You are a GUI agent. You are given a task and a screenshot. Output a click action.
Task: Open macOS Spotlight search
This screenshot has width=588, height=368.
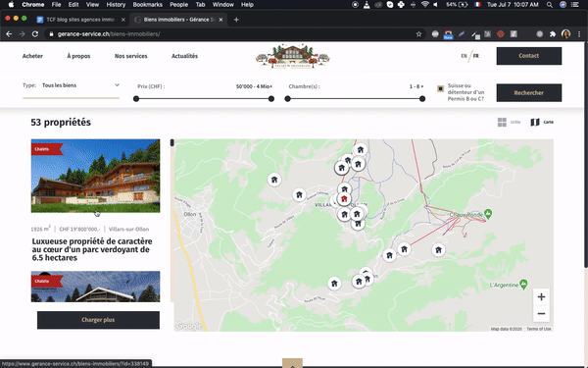pyautogui.click(x=550, y=5)
